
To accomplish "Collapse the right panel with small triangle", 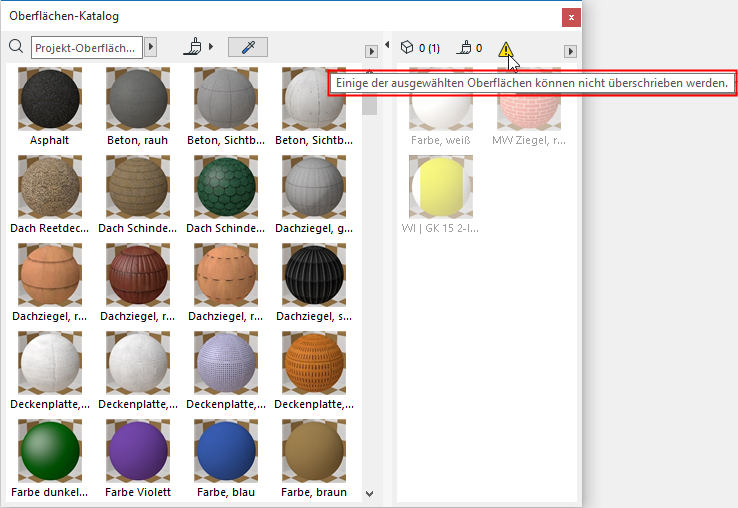I will [387, 45].
